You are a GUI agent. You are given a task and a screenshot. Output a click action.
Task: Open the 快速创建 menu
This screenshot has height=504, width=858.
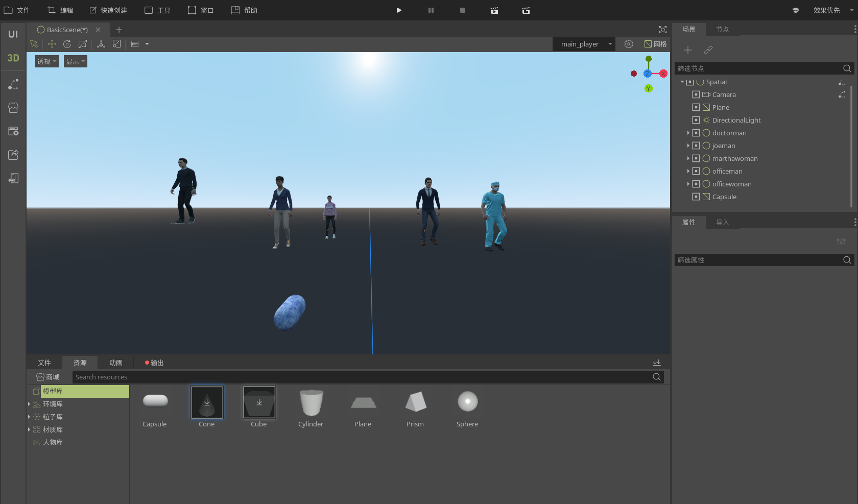(x=108, y=10)
